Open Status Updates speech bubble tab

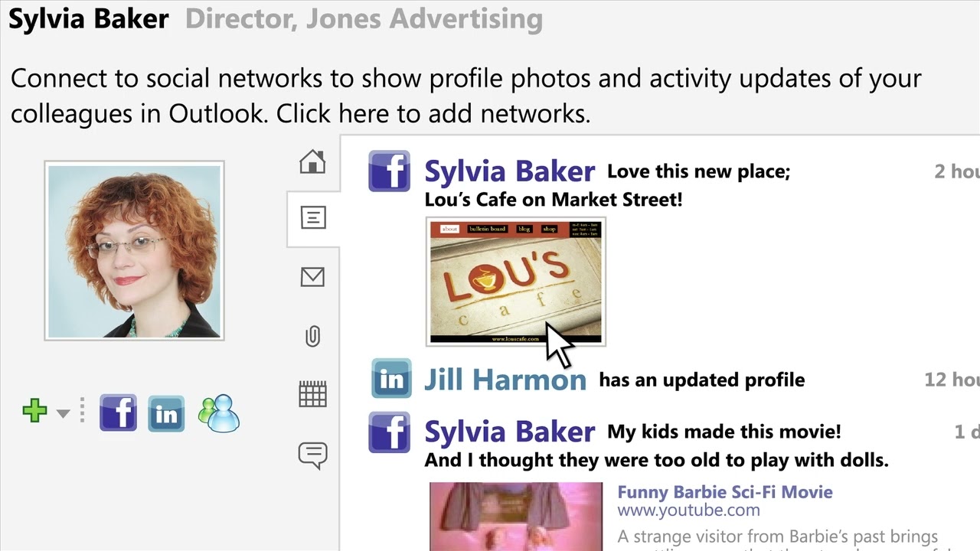[312, 455]
